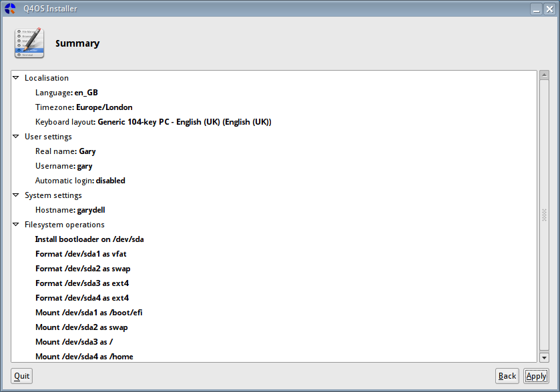
Task: Collapse the Localisation section
Action: click(16, 78)
